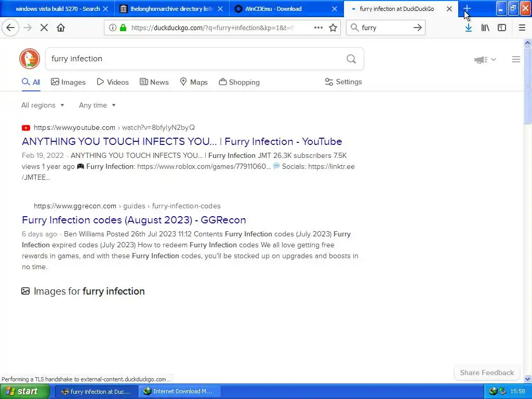This screenshot has width=532, height=399.
Task: Toggle the sidebar view icon
Action: pos(502,28)
